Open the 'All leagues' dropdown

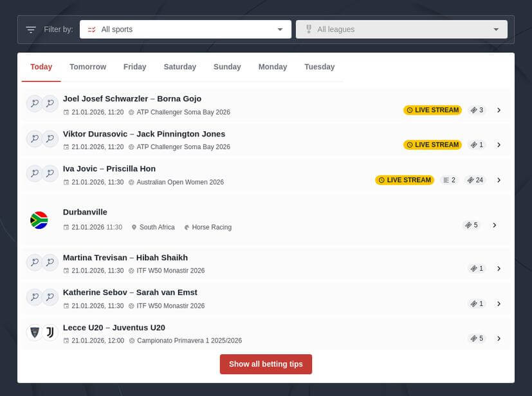(x=401, y=29)
